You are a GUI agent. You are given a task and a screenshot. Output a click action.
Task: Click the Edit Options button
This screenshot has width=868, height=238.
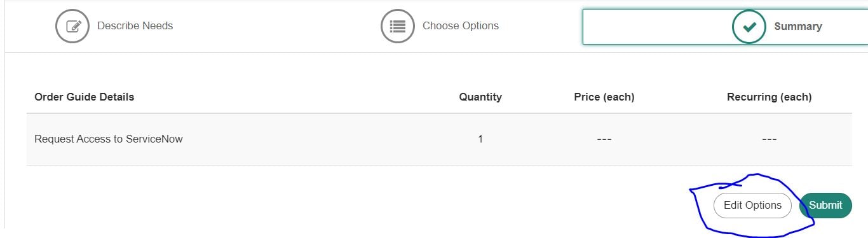coord(752,206)
